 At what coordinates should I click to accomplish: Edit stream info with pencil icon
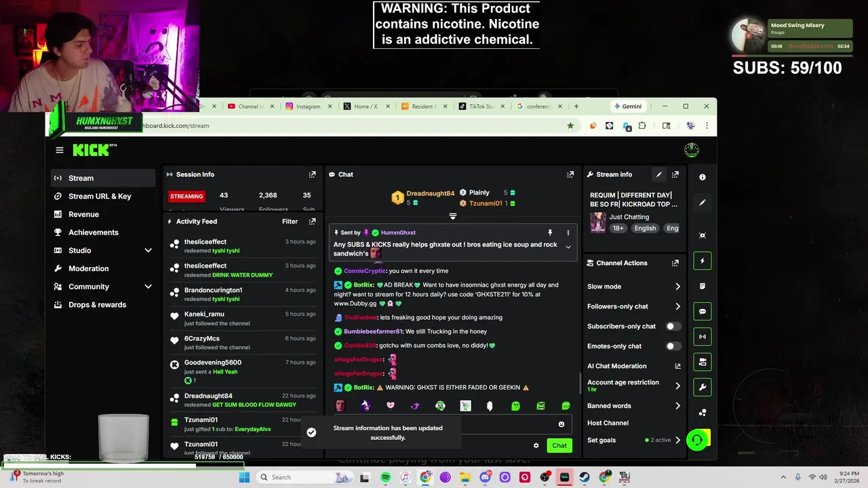658,174
